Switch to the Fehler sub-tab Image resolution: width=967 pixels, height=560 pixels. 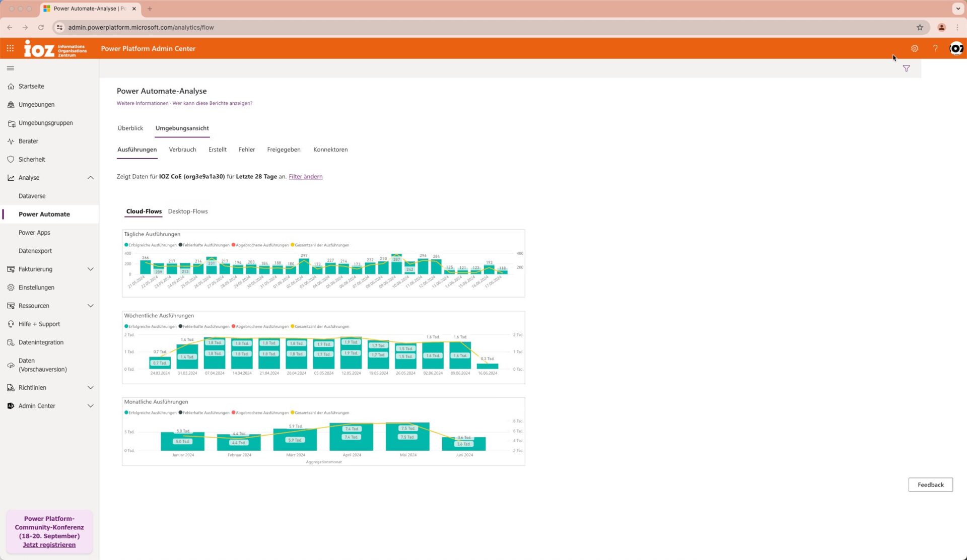point(247,150)
